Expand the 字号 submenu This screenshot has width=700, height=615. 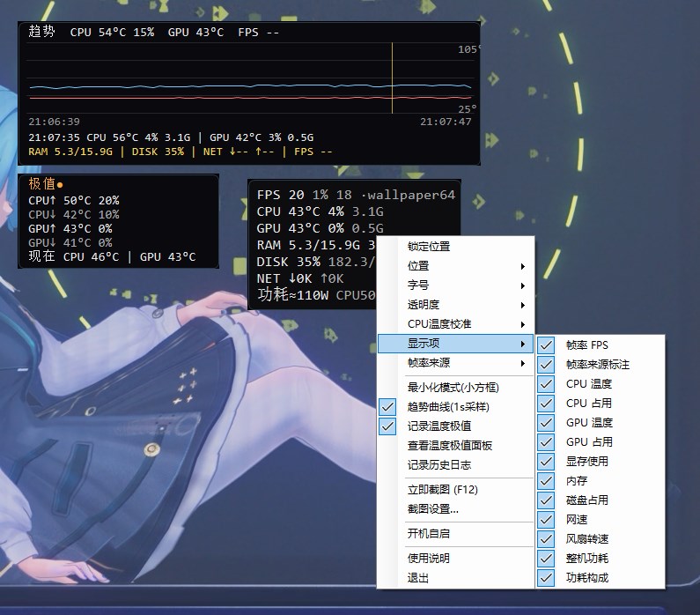pyautogui.click(x=455, y=285)
